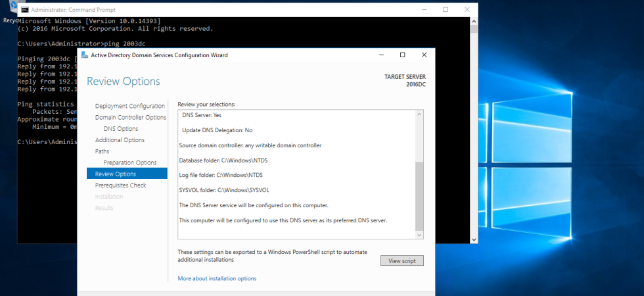Close the Configuration Wizard window
Screen dimensions: 644x296
tap(425, 55)
